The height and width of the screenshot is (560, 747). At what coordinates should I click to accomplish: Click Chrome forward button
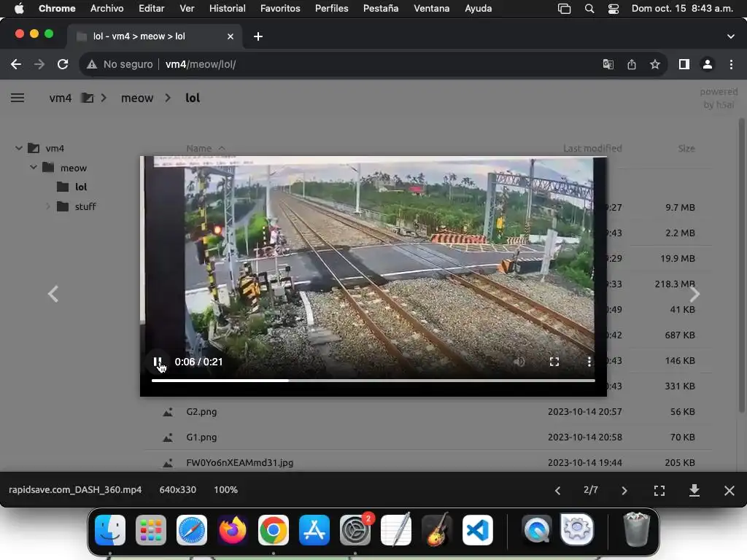click(x=39, y=64)
